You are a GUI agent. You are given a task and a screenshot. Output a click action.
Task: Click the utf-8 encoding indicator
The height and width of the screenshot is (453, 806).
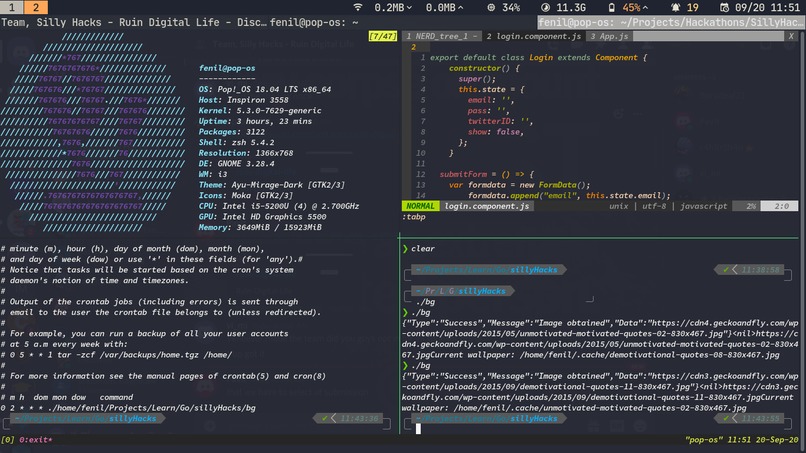[x=654, y=206]
